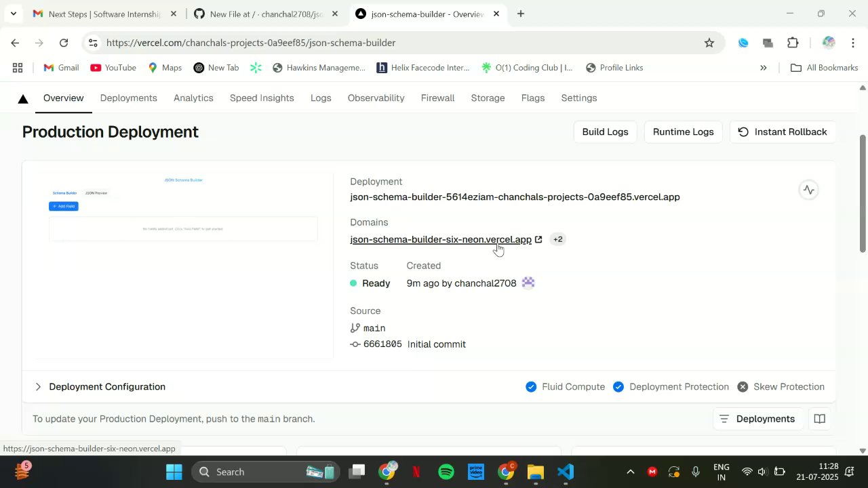The width and height of the screenshot is (868, 488).
Task: Open the Chrome apps grid
Action: tap(18, 68)
